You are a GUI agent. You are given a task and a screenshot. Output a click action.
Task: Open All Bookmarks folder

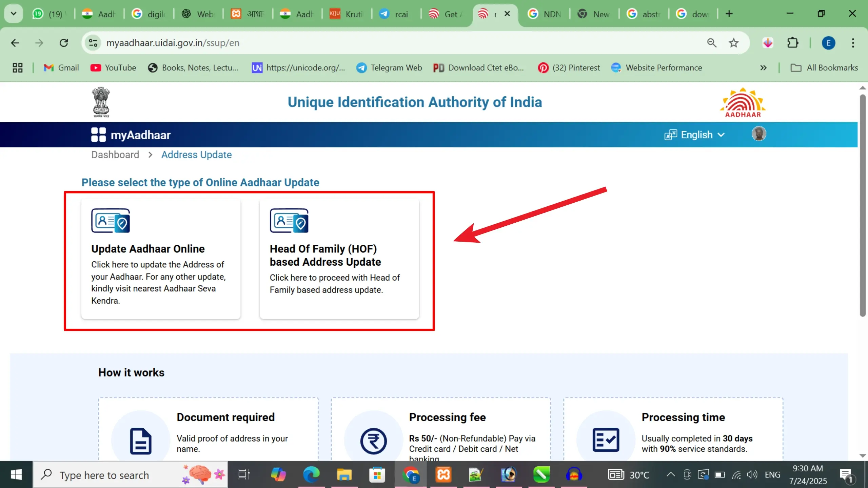824,68
